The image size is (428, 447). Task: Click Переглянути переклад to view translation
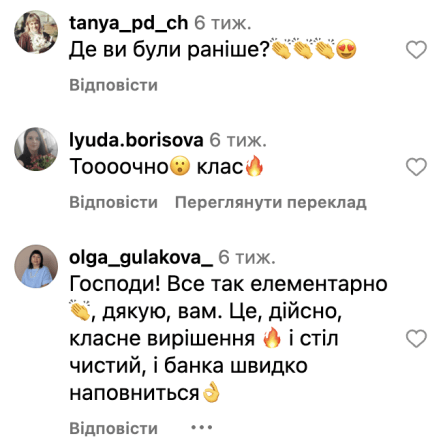point(271,202)
